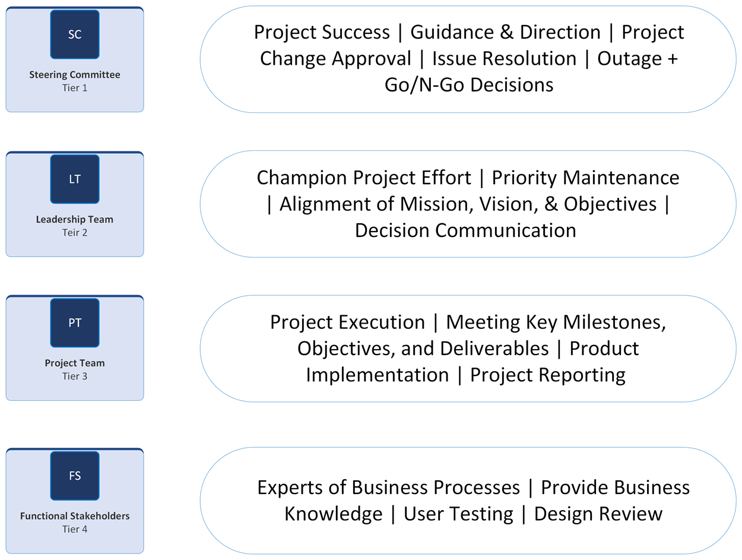The image size is (742, 560).
Task: Select the Champion Project Effort description box
Action: (468, 204)
